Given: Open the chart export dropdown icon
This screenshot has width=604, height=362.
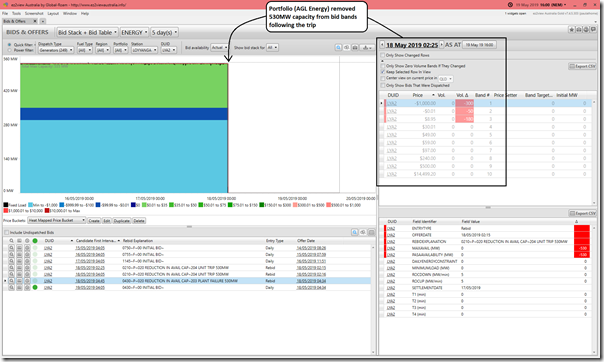Looking at the screenshot, I should pyautogui.click(x=367, y=47).
